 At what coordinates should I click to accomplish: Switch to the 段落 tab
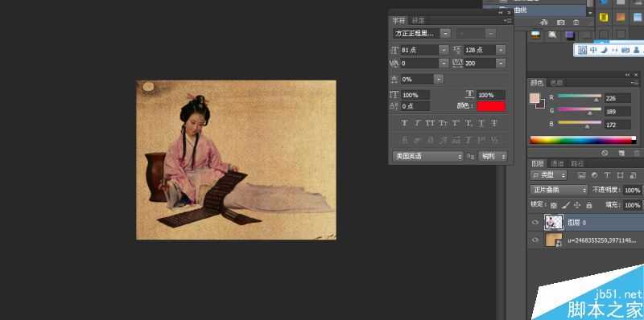coord(418,20)
